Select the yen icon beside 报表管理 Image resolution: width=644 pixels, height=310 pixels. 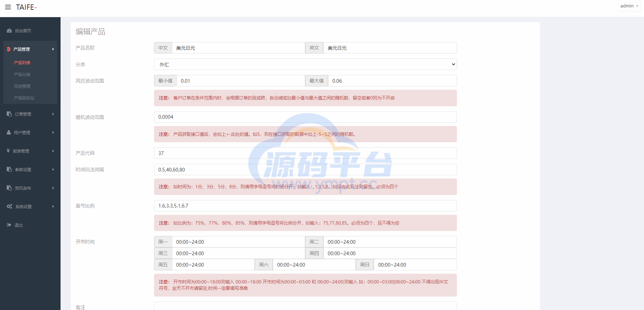click(8, 151)
